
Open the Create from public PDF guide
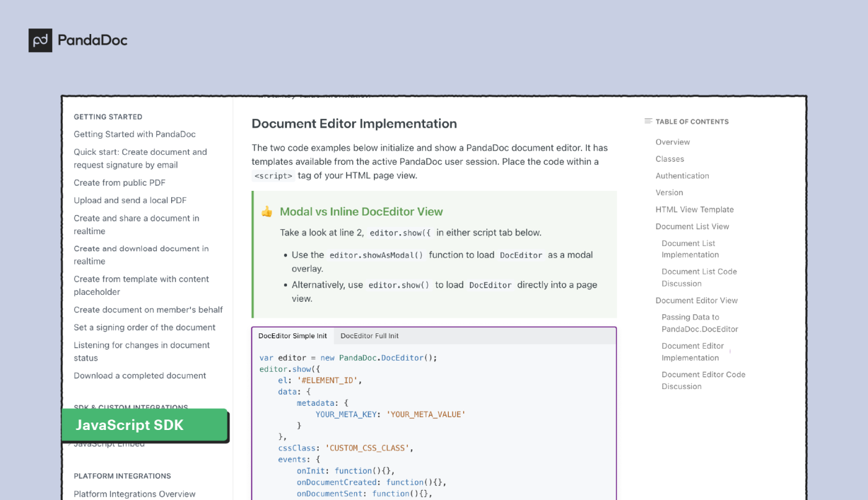tap(120, 183)
